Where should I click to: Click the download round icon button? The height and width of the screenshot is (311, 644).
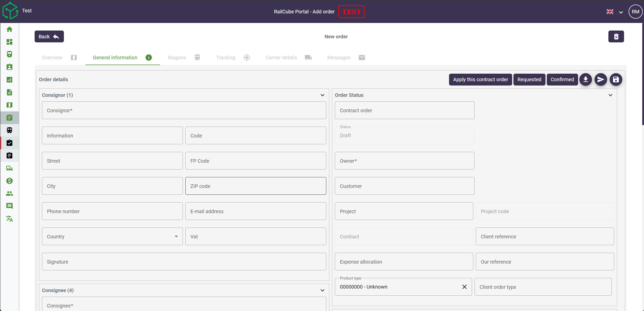click(x=585, y=79)
